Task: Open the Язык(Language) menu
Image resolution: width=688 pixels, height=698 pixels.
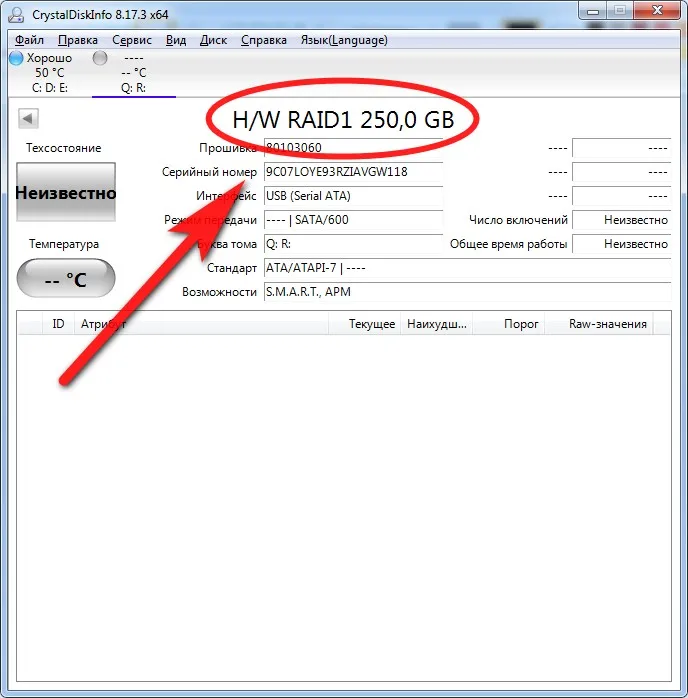Action: (344, 40)
